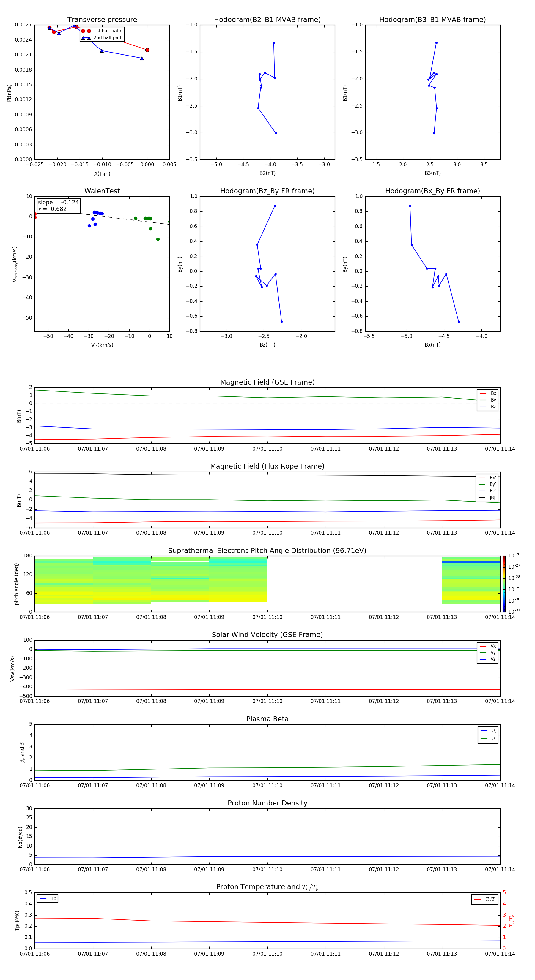This screenshot has height=980, width=535.
Task: Click the pitch angle colorbar
Action: (504, 584)
